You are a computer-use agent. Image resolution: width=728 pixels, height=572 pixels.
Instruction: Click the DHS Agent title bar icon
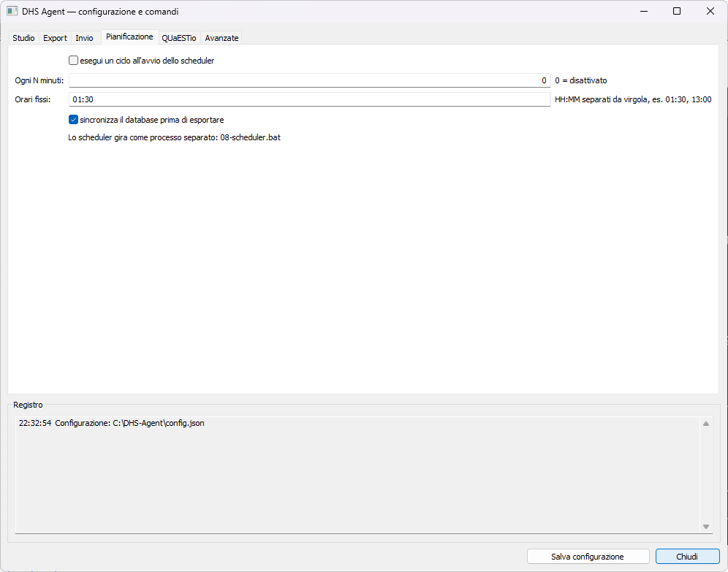(12, 11)
